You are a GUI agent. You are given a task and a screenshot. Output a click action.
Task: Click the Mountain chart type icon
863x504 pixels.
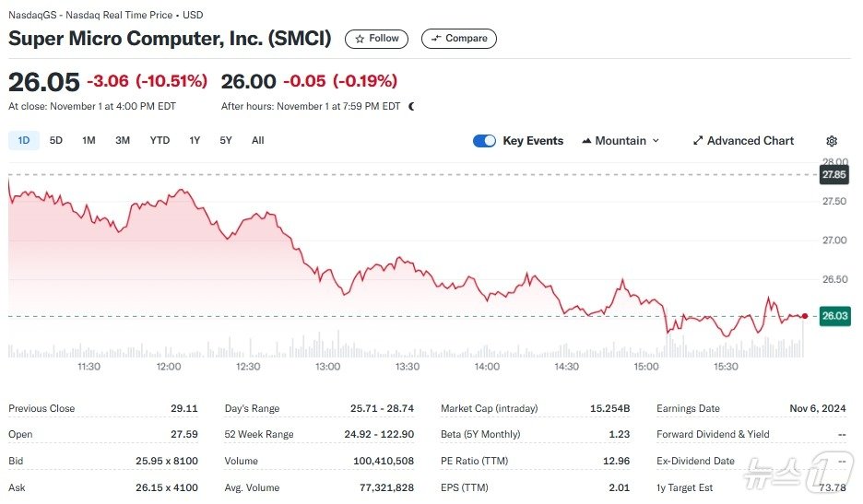586,141
